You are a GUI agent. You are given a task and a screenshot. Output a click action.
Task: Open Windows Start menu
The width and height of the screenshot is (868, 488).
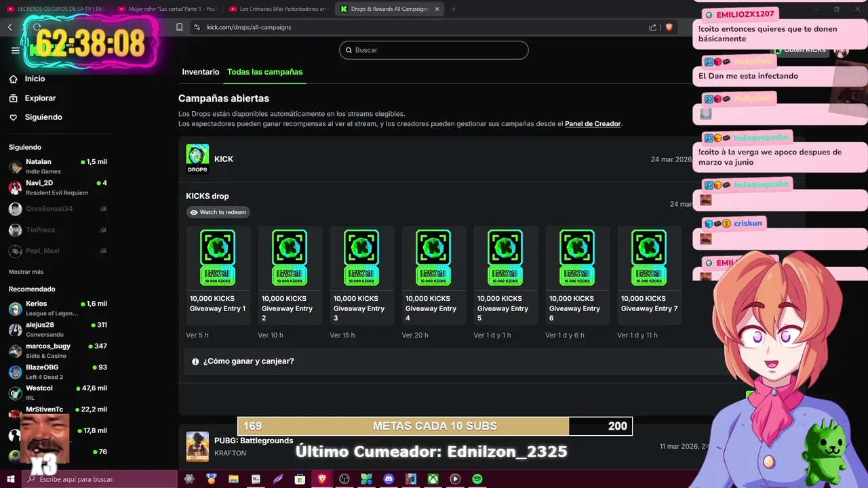click(11, 479)
